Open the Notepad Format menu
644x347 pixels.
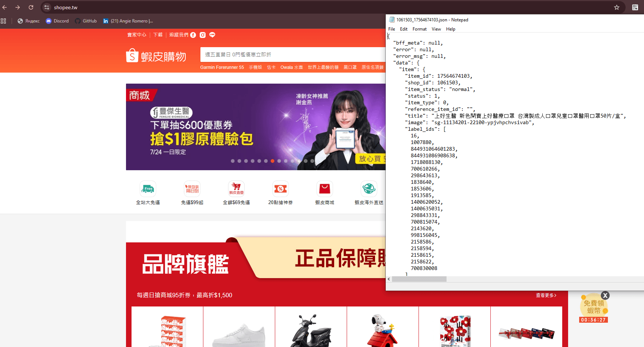click(420, 29)
